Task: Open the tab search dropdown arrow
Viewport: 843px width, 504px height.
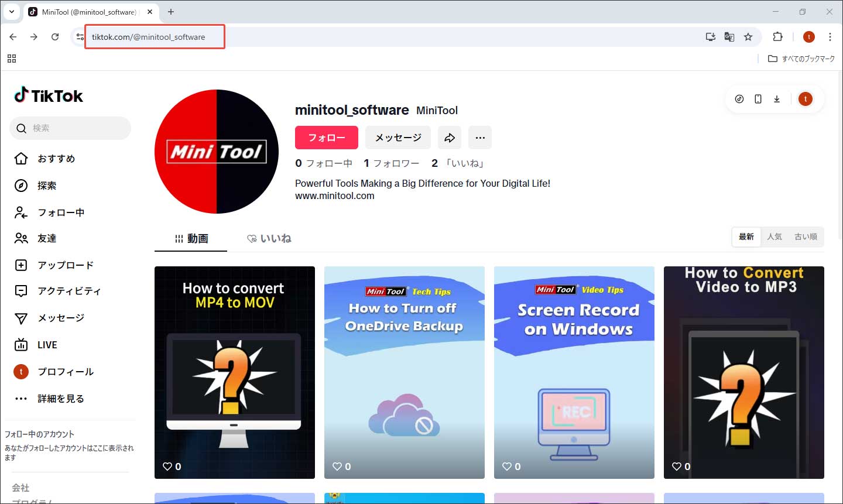Action: [x=12, y=12]
